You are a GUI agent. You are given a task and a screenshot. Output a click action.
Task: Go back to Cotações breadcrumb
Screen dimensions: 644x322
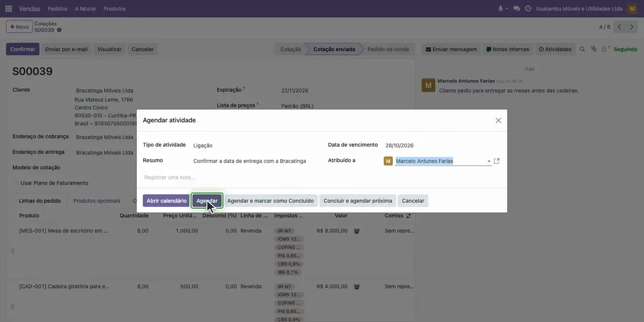[x=45, y=24]
